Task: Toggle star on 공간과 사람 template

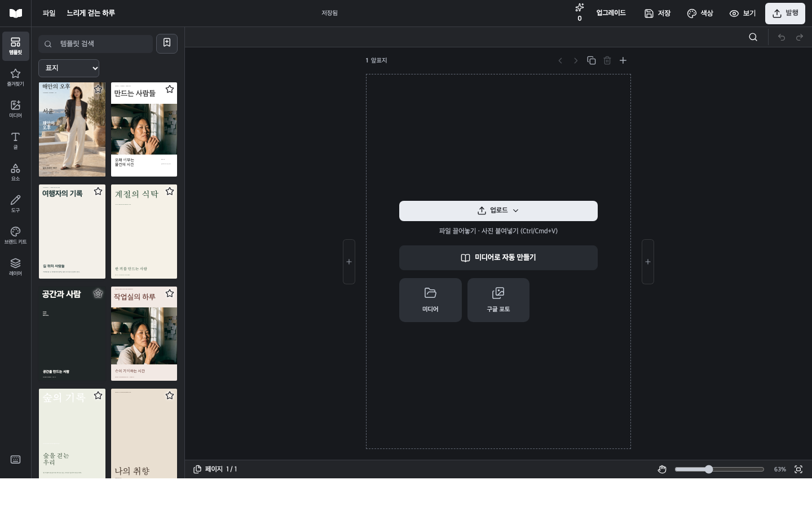Action: [x=98, y=293]
